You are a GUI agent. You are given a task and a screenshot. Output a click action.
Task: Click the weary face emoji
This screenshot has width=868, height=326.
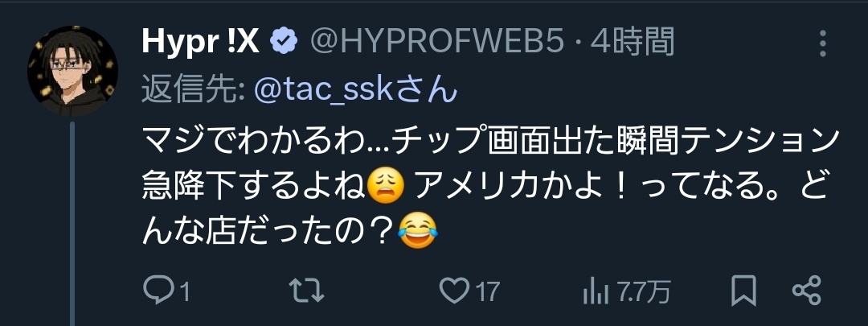(387, 187)
